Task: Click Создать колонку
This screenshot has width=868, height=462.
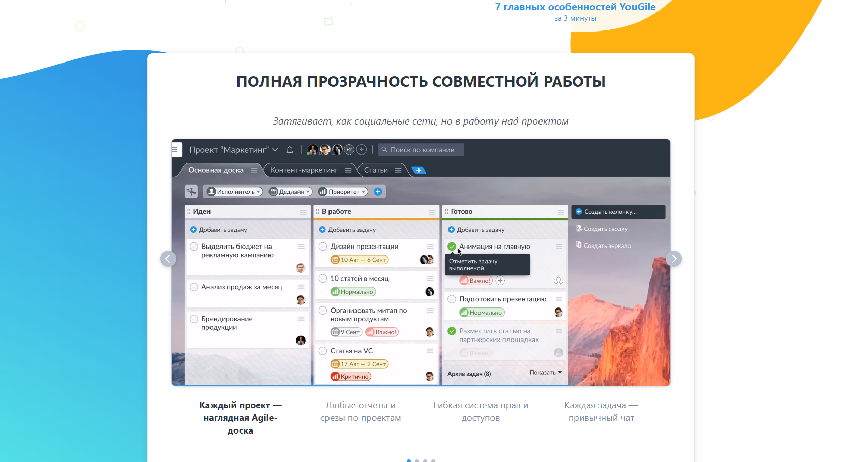Action: pyautogui.click(x=618, y=212)
